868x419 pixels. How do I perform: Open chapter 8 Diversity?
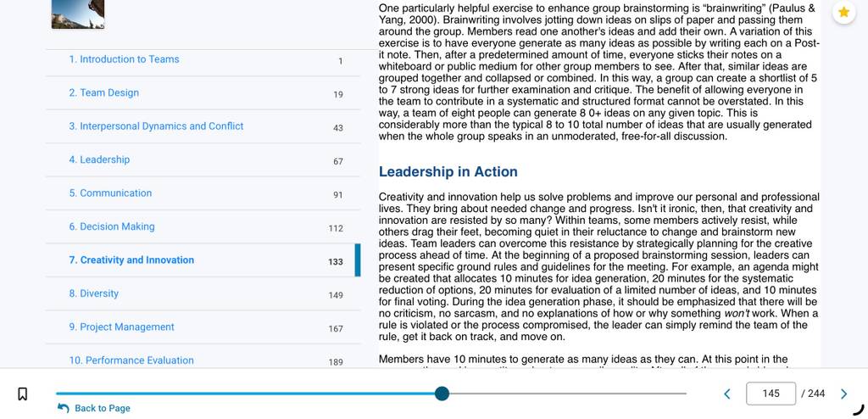(x=203, y=293)
